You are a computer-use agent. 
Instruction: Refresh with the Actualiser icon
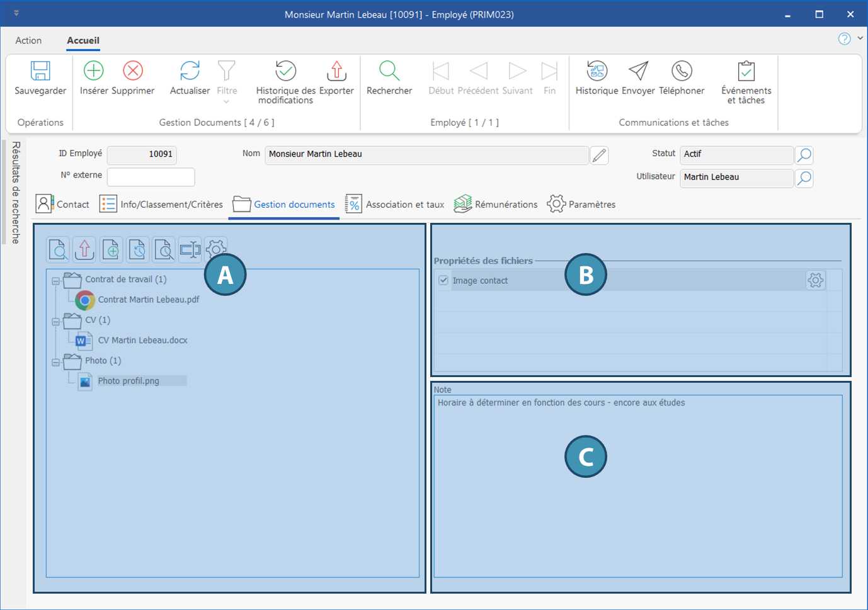click(x=190, y=71)
